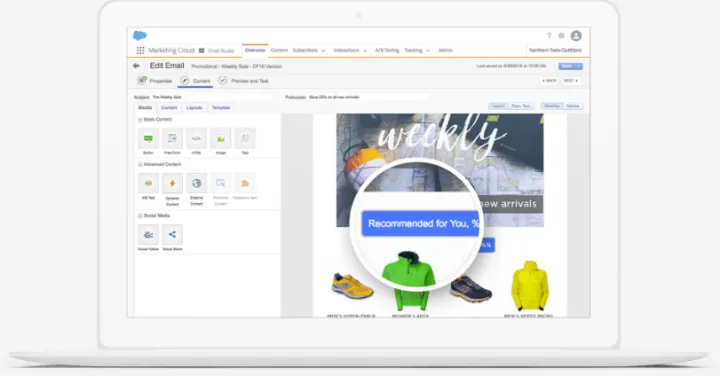Click the Preheader input field
Screen dimensions: 720x376
pos(367,97)
